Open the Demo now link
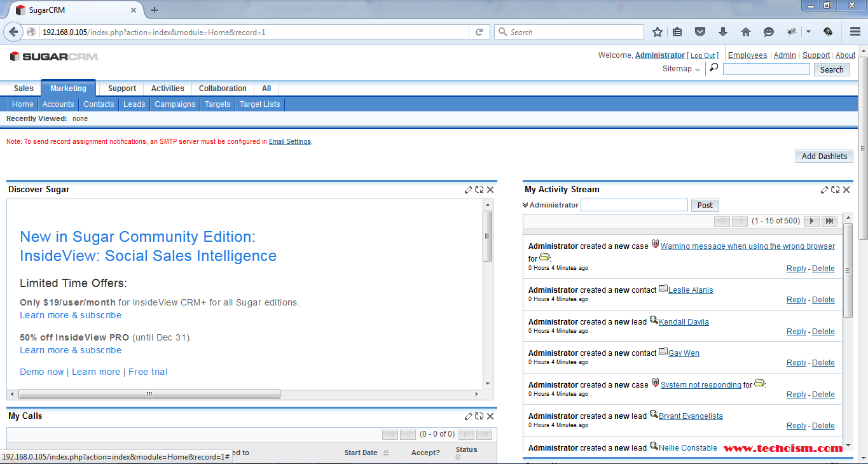This screenshot has height=464, width=868. click(x=42, y=372)
